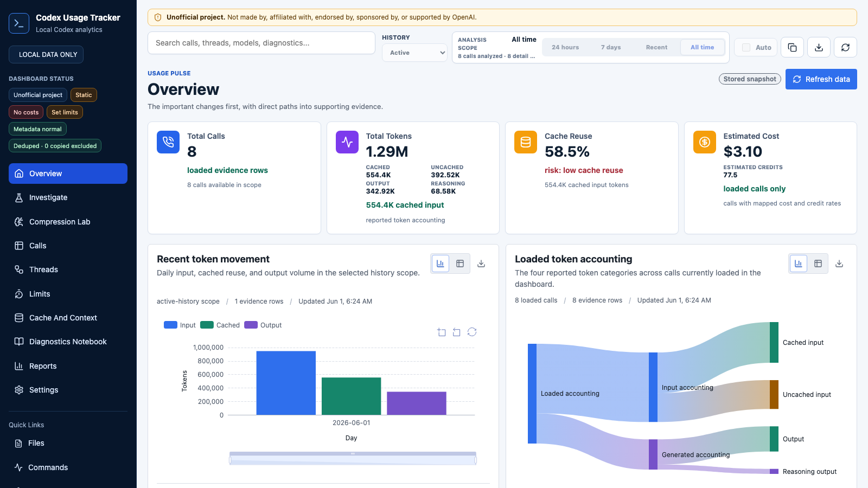868x488 pixels.
Task: Toggle the Input series in chart legend
Action: 180,325
